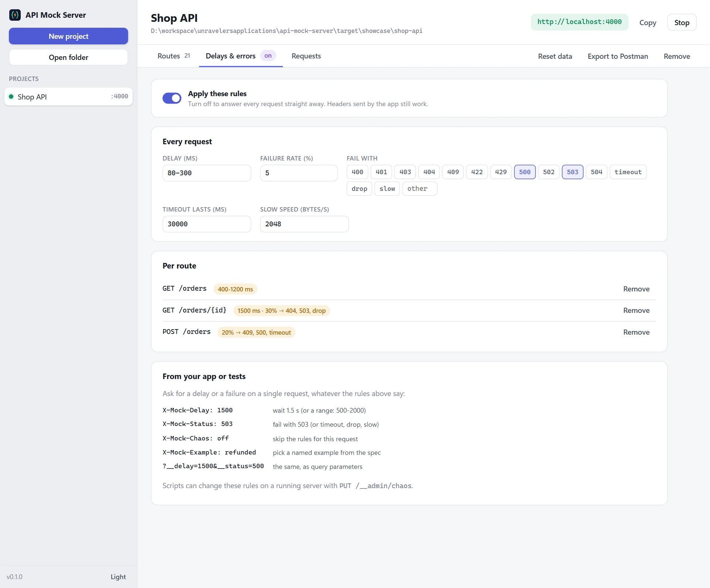Toggle the slow fail-with chip

387,189
